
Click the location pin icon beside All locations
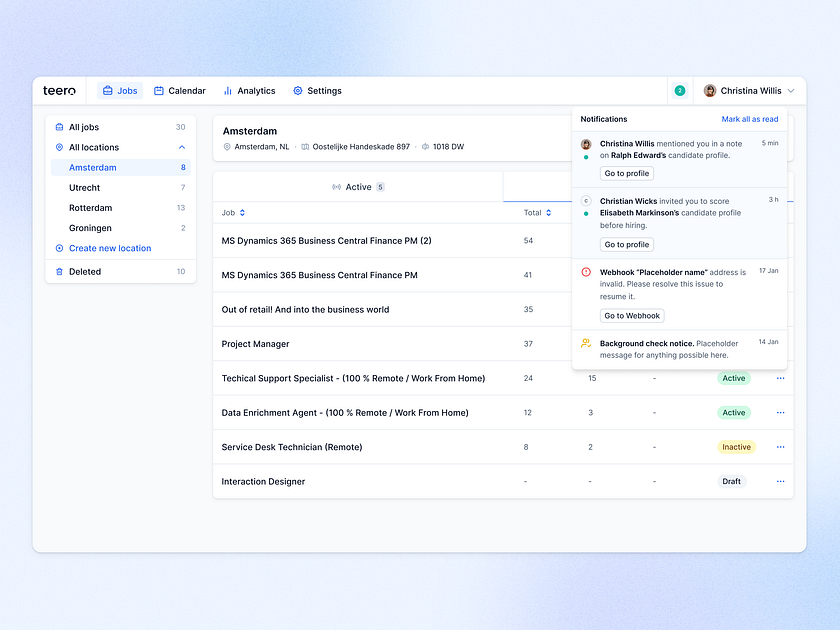click(x=59, y=147)
